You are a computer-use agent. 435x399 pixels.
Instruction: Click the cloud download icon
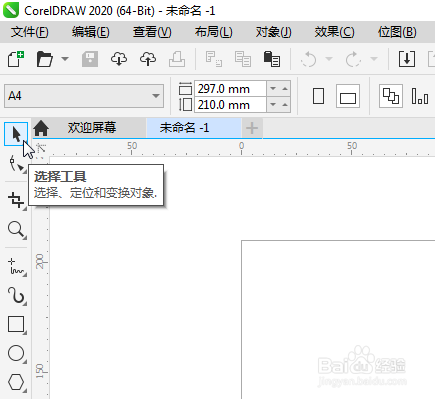[119, 59]
